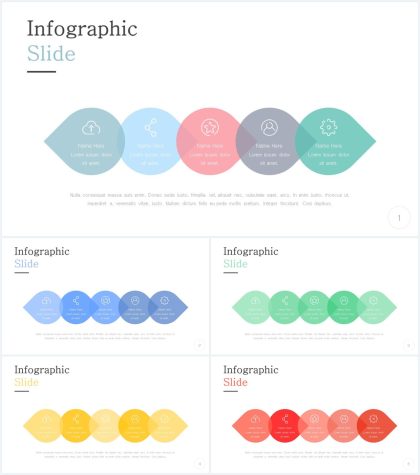
Task: Select the red infographic slide thumbnail
Action: coord(314,415)
